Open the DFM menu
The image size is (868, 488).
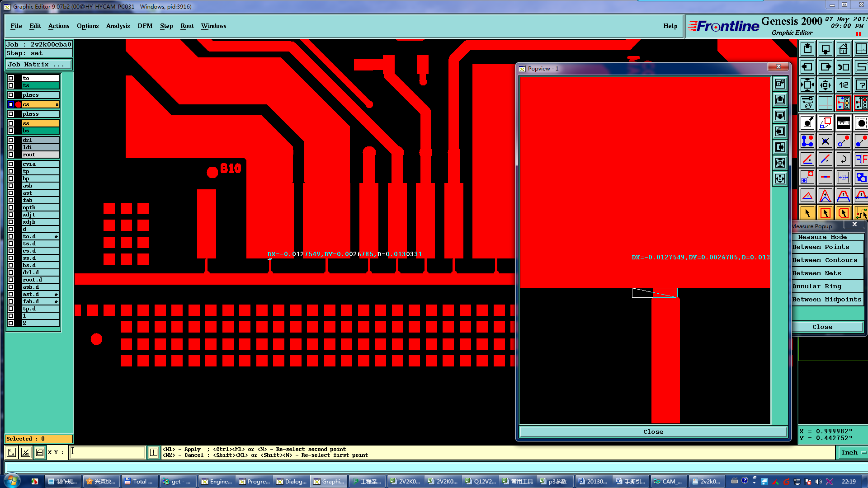click(x=145, y=26)
